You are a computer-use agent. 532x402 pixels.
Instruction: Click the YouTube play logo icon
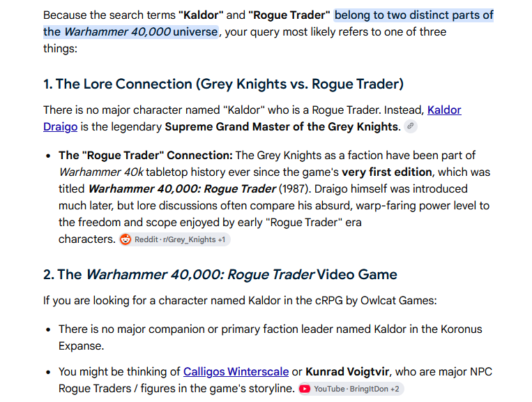304,389
